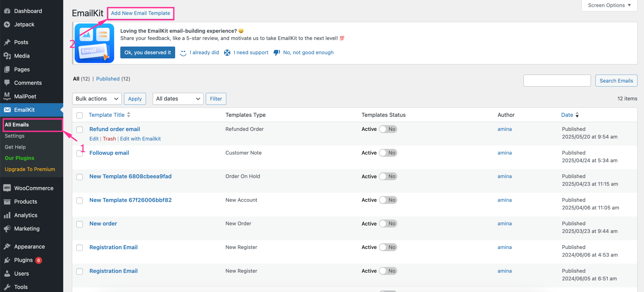This screenshot has height=292, width=644.
Task: Open the Refund order email title link
Action: coord(115,129)
